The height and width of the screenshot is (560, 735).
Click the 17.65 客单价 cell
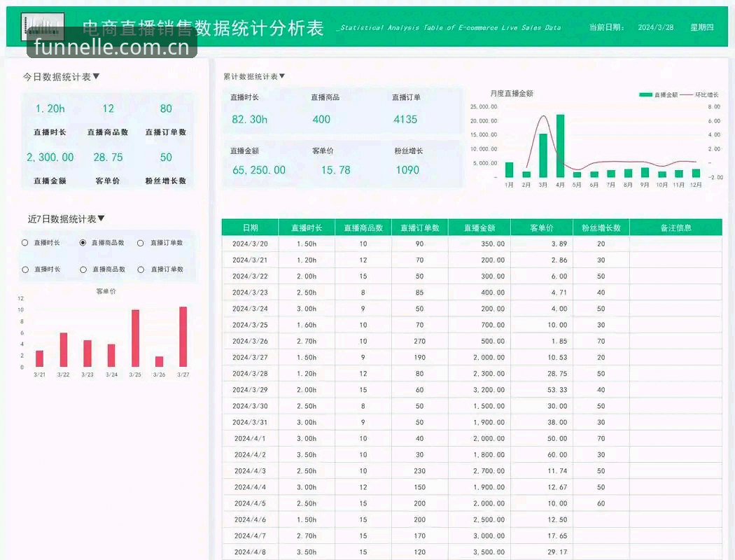pos(542,535)
